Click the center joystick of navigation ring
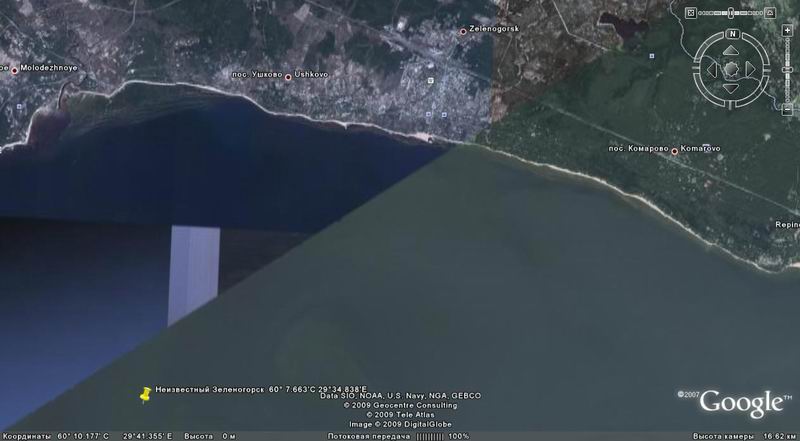This screenshot has width=800, height=441. click(x=732, y=68)
